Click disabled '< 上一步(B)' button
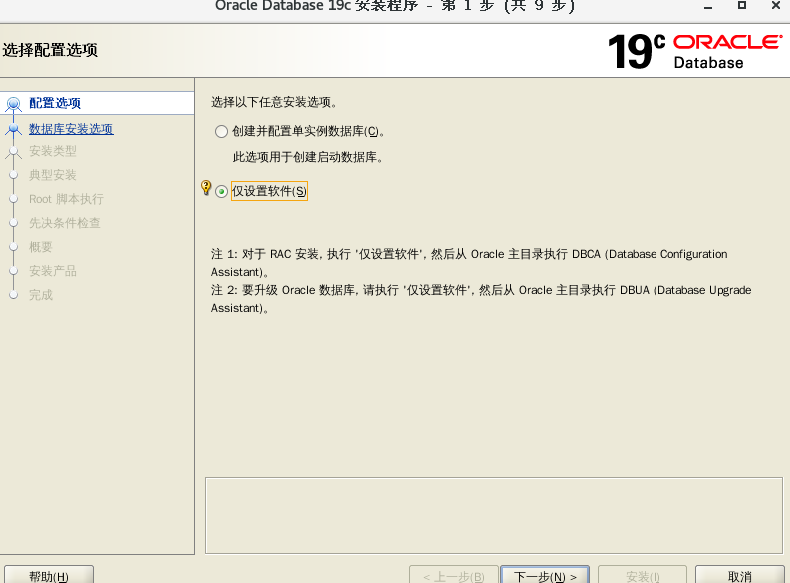The image size is (790, 583). pos(453,575)
